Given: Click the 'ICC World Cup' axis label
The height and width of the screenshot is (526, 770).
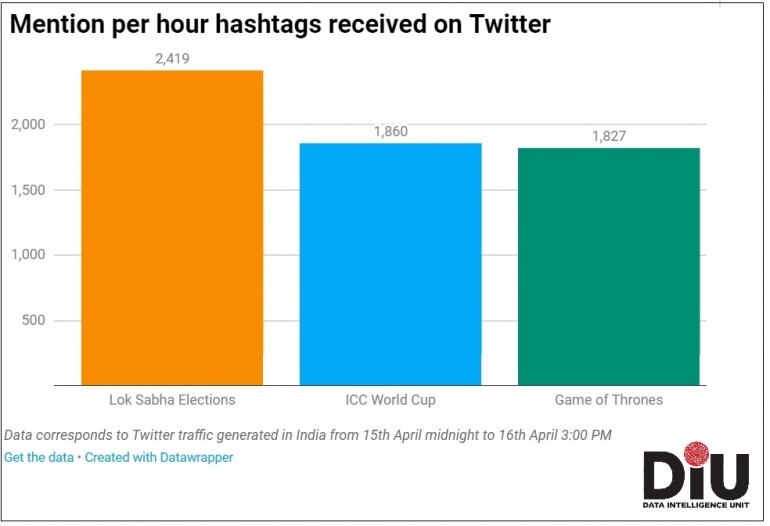Looking at the screenshot, I should 391,400.
